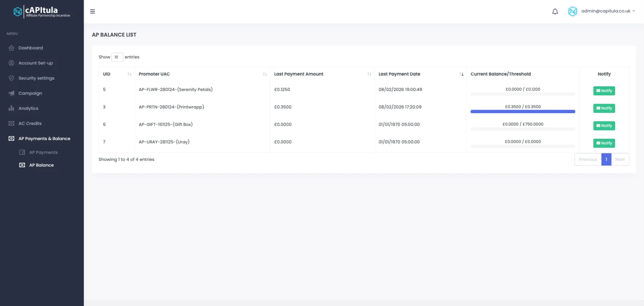The image size is (644, 306).
Task: Sort by Promoter UAC column arrows
Action: click(265, 74)
